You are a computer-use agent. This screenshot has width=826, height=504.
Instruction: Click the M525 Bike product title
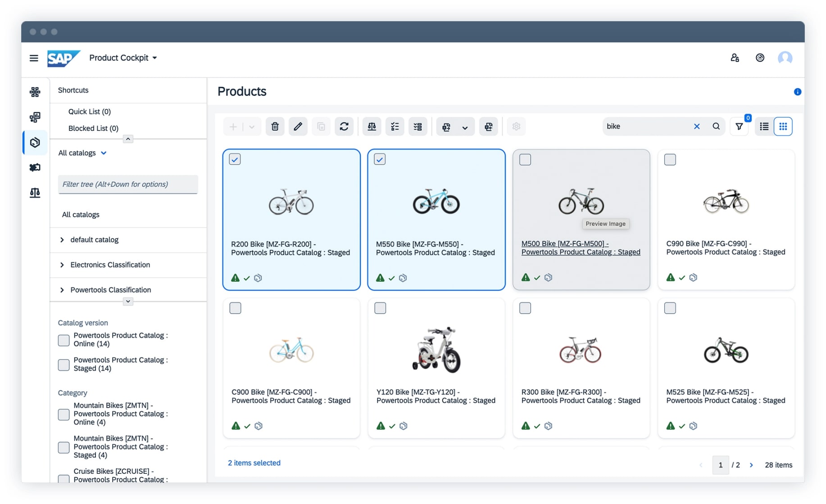pos(726,396)
